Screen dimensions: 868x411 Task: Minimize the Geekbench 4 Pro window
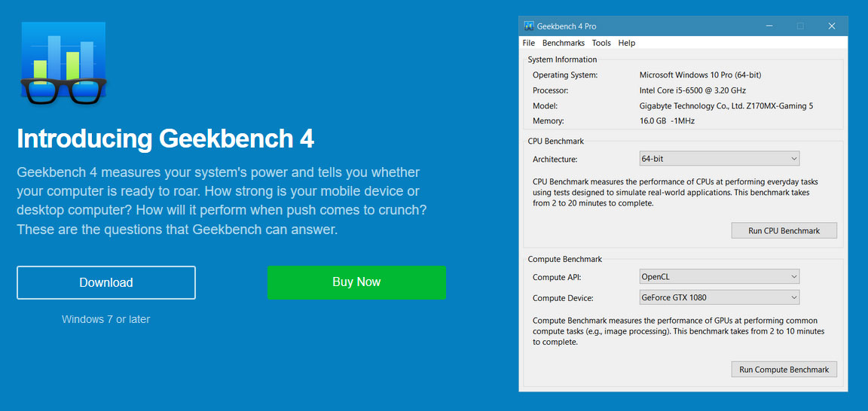click(x=769, y=26)
